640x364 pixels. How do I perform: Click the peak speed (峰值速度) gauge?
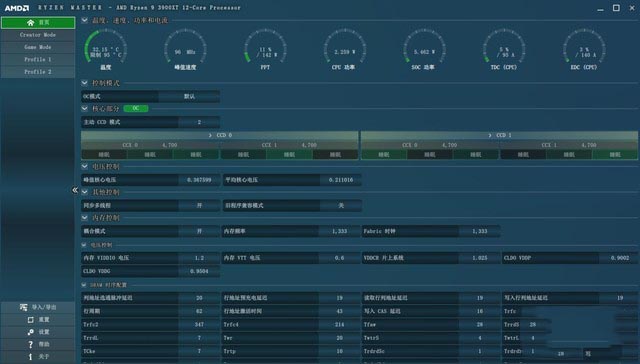point(185,50)
